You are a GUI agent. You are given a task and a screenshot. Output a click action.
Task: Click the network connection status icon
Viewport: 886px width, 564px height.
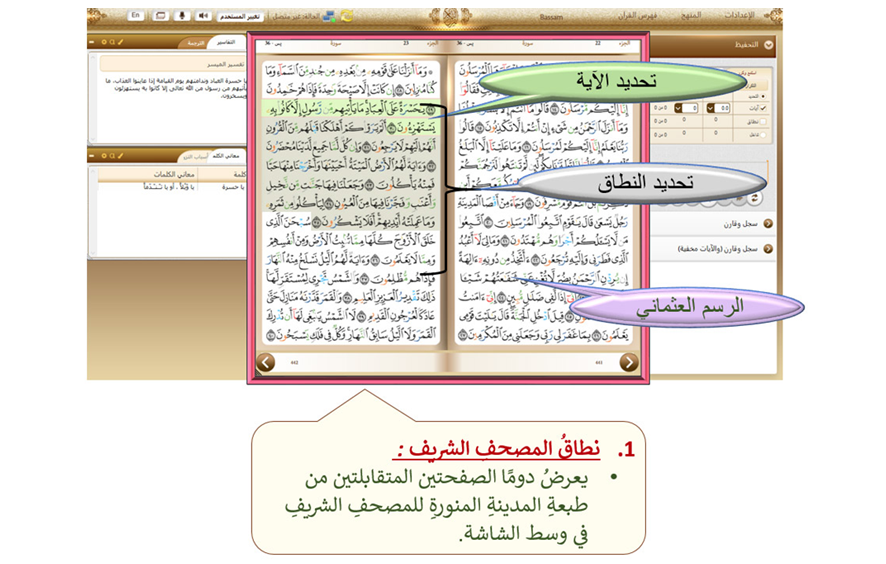tap(329, 17)
